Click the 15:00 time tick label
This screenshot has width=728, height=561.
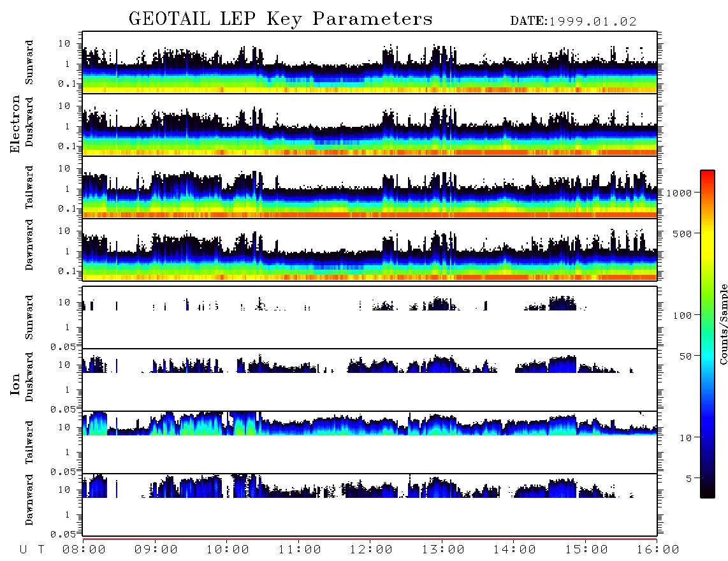coord(586,550)
